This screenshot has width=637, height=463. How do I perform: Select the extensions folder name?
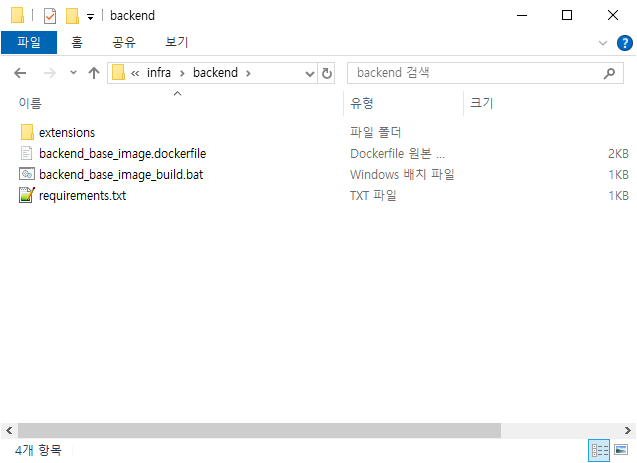click(x=67, y=133)
